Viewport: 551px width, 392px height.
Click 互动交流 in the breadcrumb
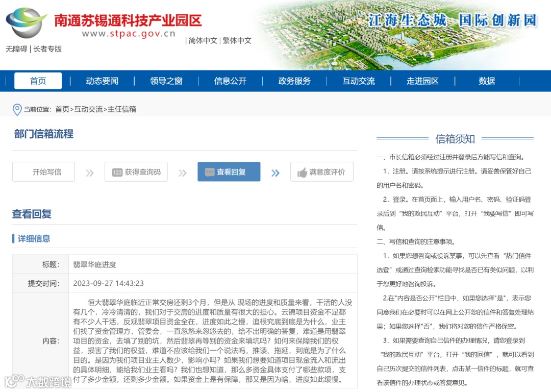click(88, 109)
